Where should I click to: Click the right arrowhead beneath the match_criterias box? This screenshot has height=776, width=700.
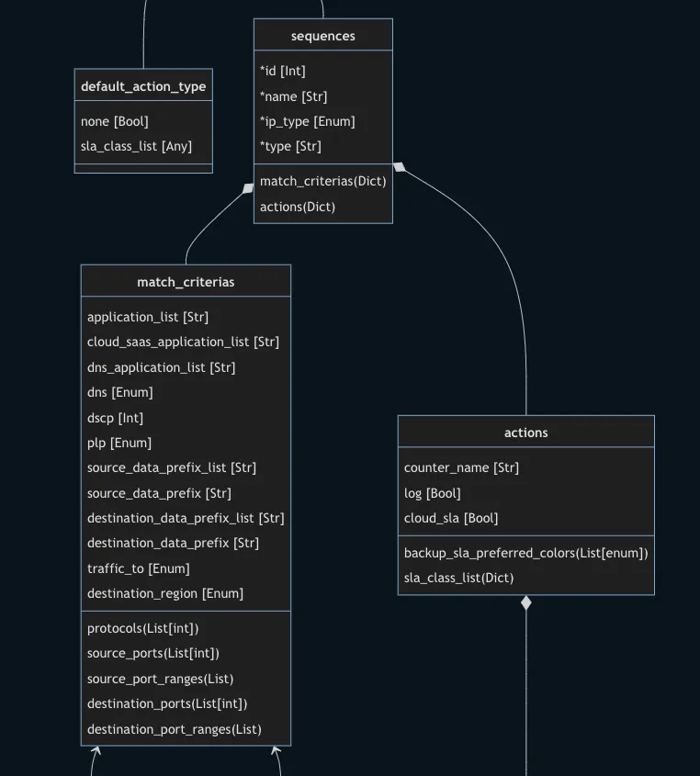point(276,752)
